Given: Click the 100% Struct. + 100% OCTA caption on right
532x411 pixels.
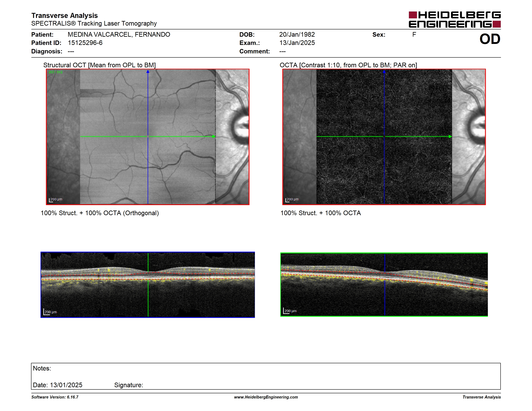Looking at the screenshot, I should [x=321, y=213].
